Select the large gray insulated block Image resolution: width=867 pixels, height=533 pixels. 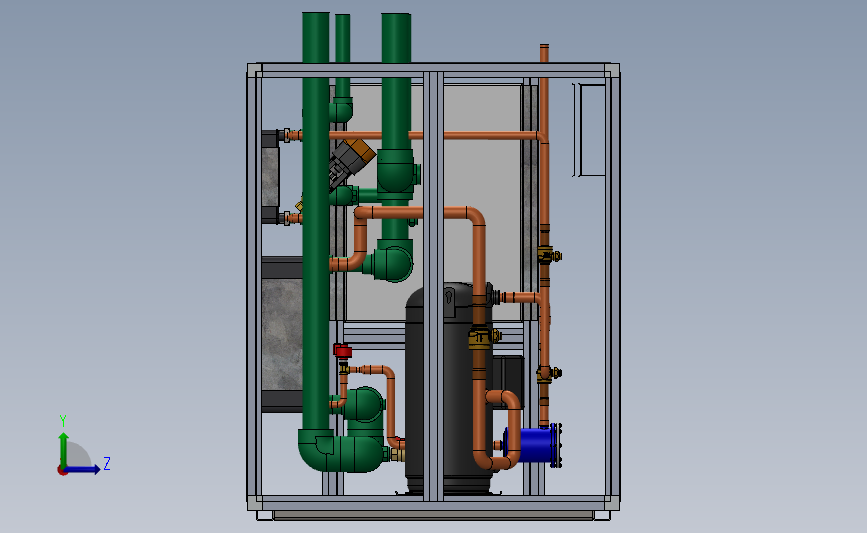tap(282, 334)
